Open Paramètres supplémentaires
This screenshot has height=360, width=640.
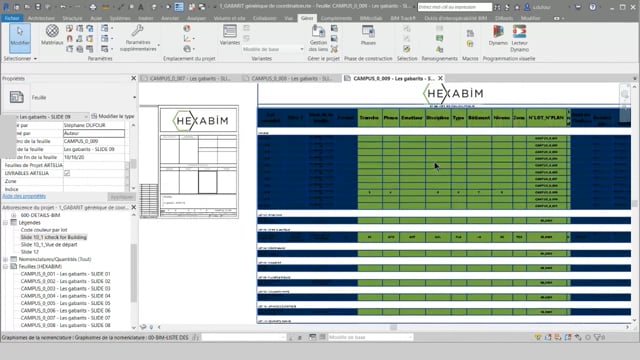(x=138, y=38)
